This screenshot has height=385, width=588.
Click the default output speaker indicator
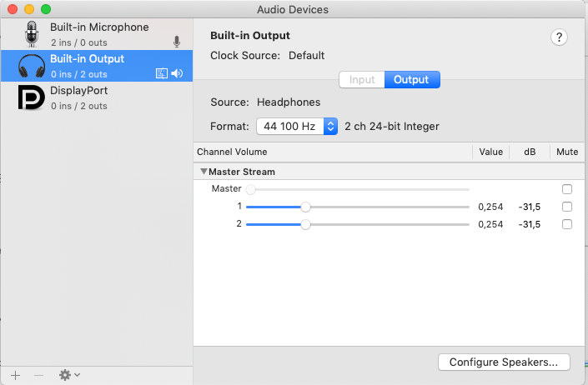pos(177,73)
